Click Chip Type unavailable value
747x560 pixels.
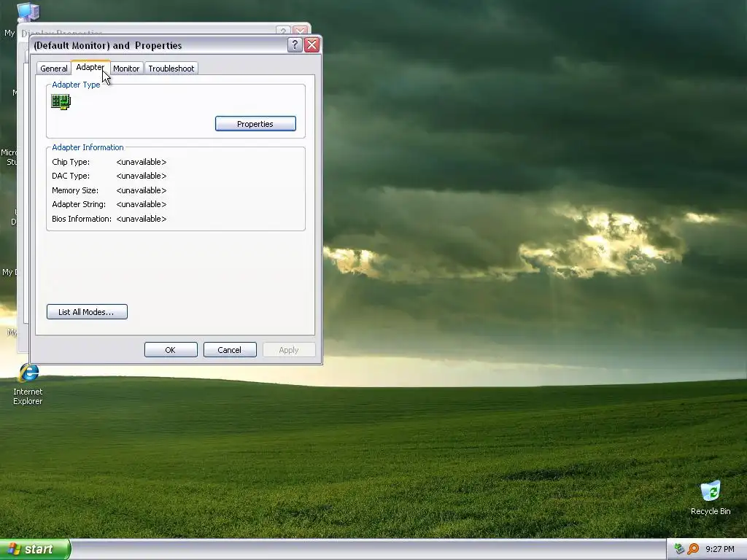[x=141, y=162]
